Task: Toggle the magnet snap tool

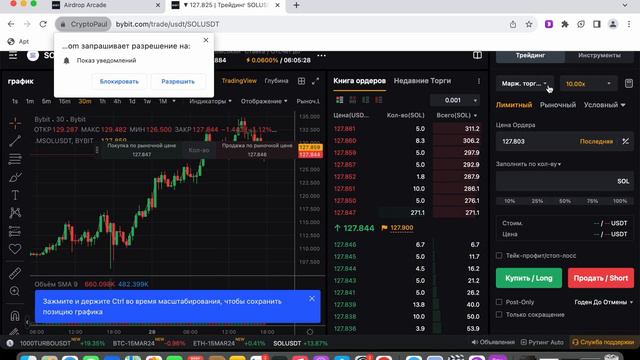Action: click(x=15, y=316)
